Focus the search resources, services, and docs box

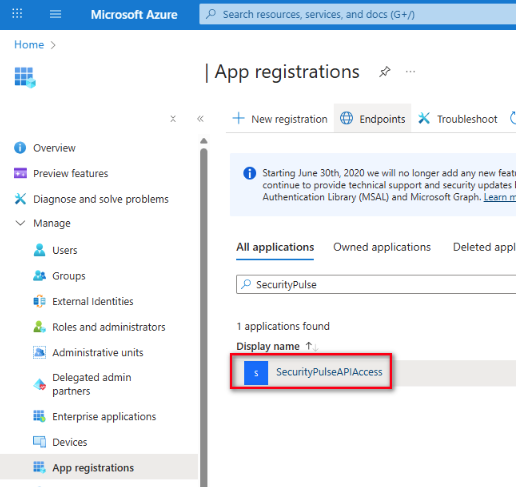(x=357, y=14)
